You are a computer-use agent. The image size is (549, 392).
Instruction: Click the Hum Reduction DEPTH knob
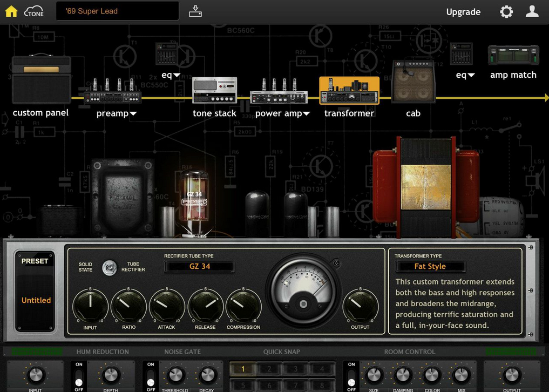point(111,375)
